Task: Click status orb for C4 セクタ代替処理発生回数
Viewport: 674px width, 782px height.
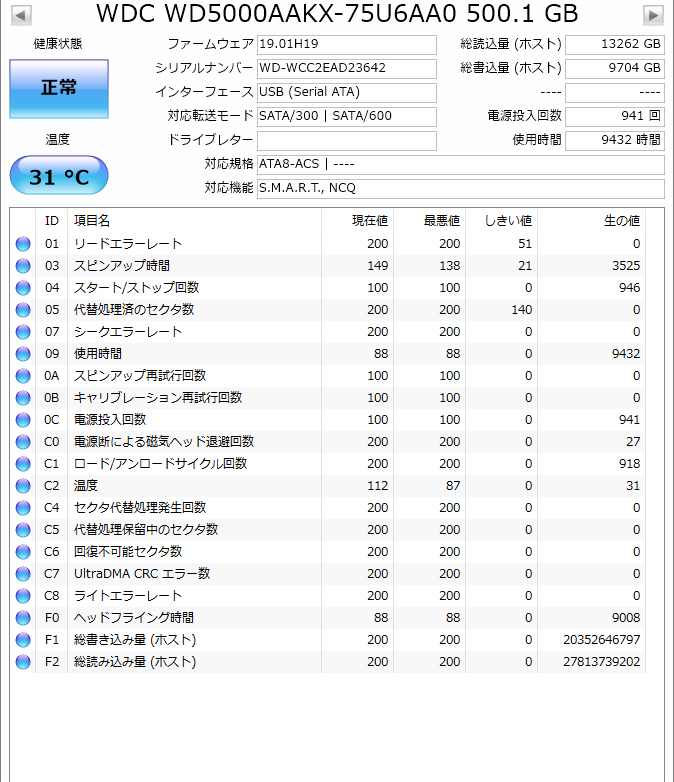Action: tap(23, 508)
